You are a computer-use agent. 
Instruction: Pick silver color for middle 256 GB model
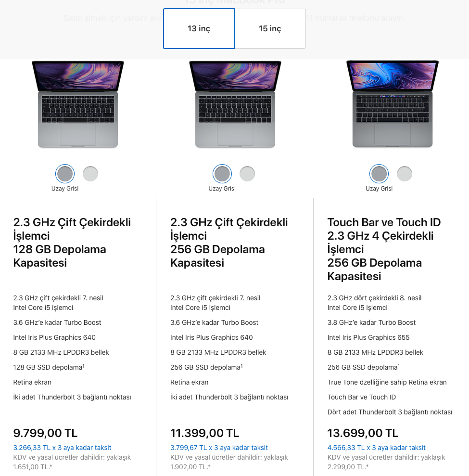[x=247, y=174]
